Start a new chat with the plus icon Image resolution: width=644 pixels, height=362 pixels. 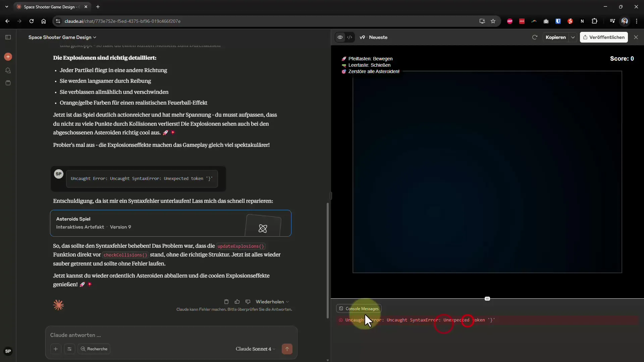[8, 57]
